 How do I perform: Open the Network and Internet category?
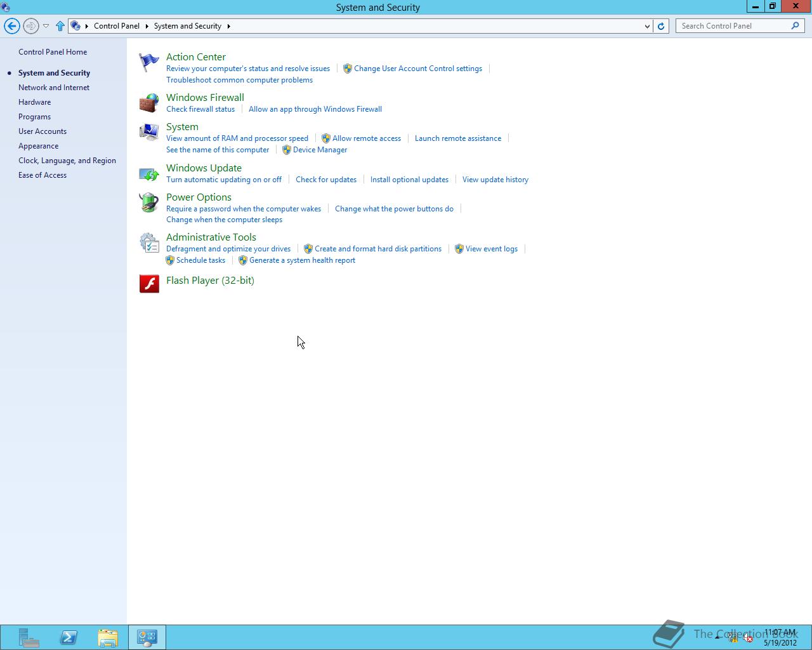tap(54, 88)
